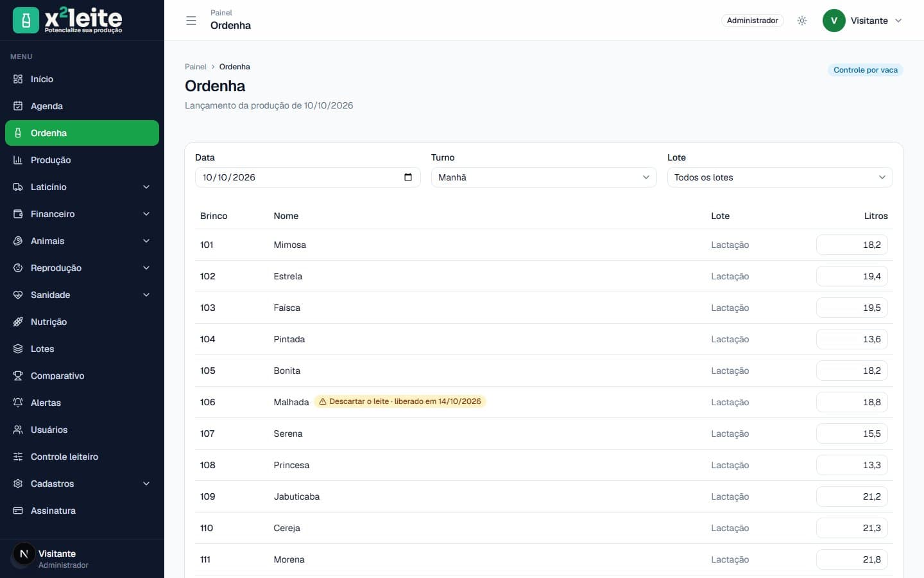Click the Sanidade heart icon in sidebar
Image resolution: width=924 pixels, height=578 pixels.
[18, 295]
